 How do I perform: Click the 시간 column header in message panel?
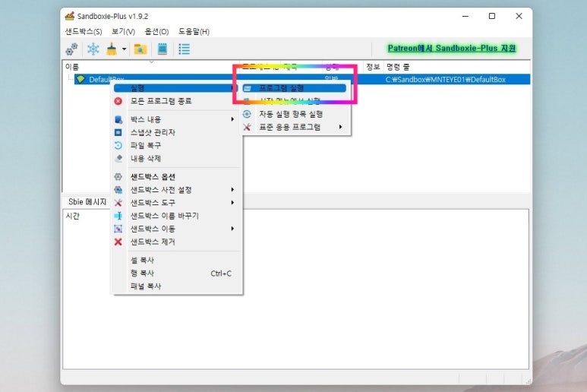click(73, 216)
